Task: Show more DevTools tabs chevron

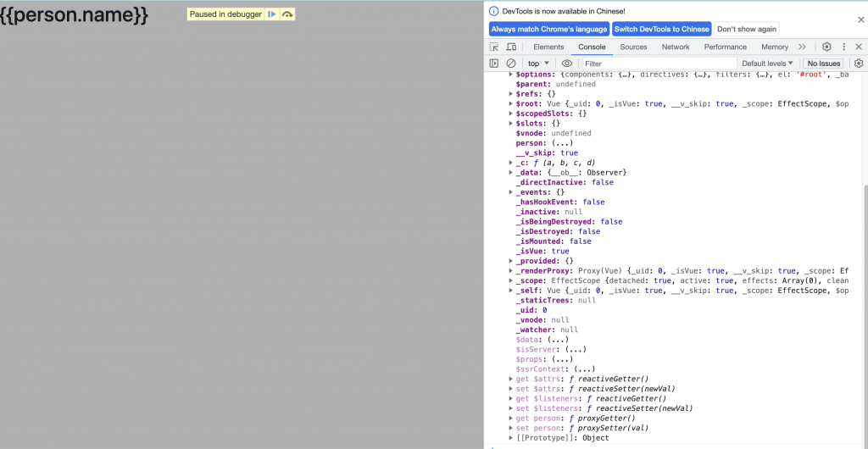Action: [802, 47]
